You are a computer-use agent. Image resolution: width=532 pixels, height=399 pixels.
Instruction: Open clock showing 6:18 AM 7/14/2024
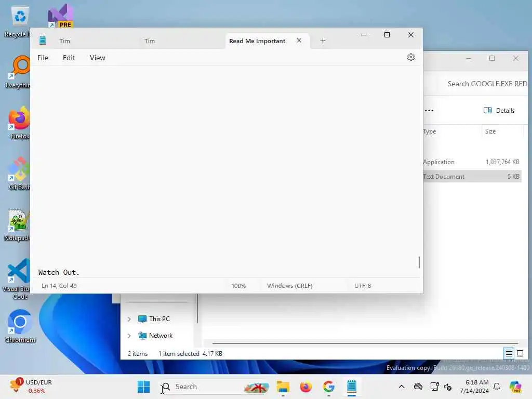tap(474, 387)
